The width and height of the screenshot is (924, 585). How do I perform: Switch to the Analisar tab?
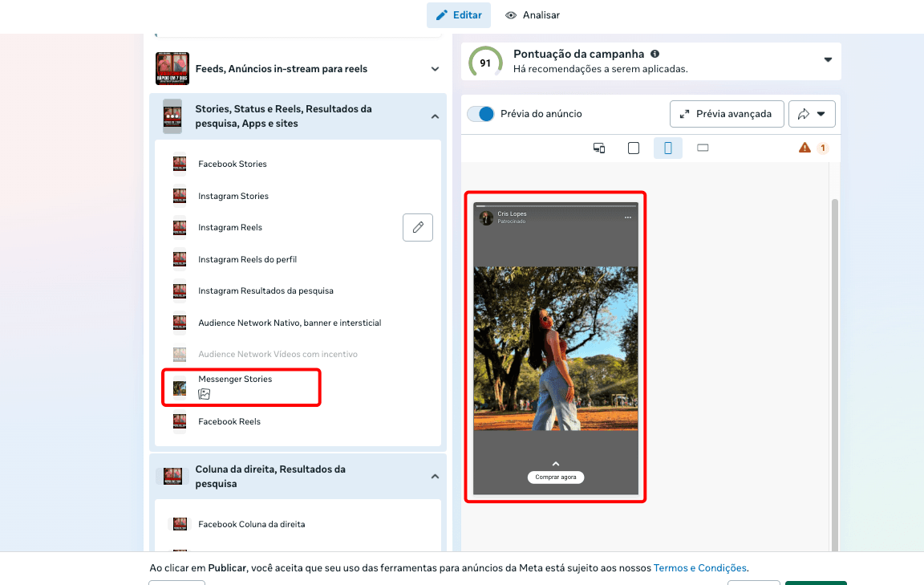(532, 14)
